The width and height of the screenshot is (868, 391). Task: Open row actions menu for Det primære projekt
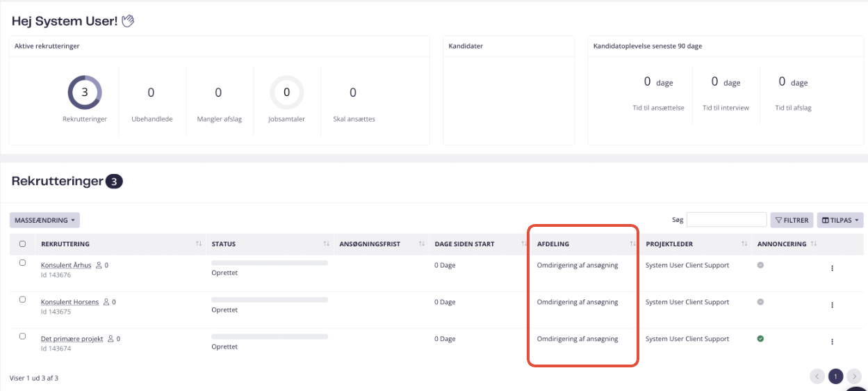[x=832, y=342]
